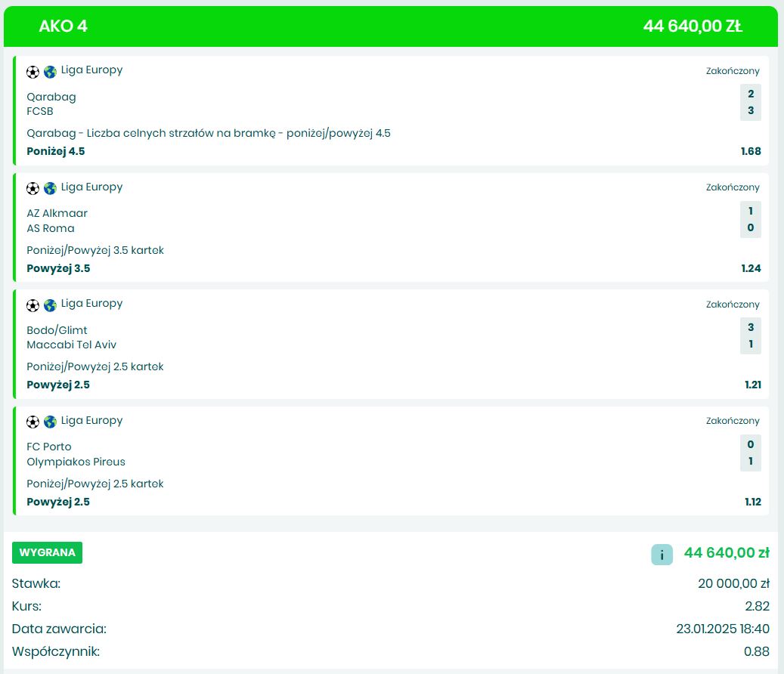
Task: Click the Zakończony status on the Bodo/Glimt match
Action: [733, 305]
